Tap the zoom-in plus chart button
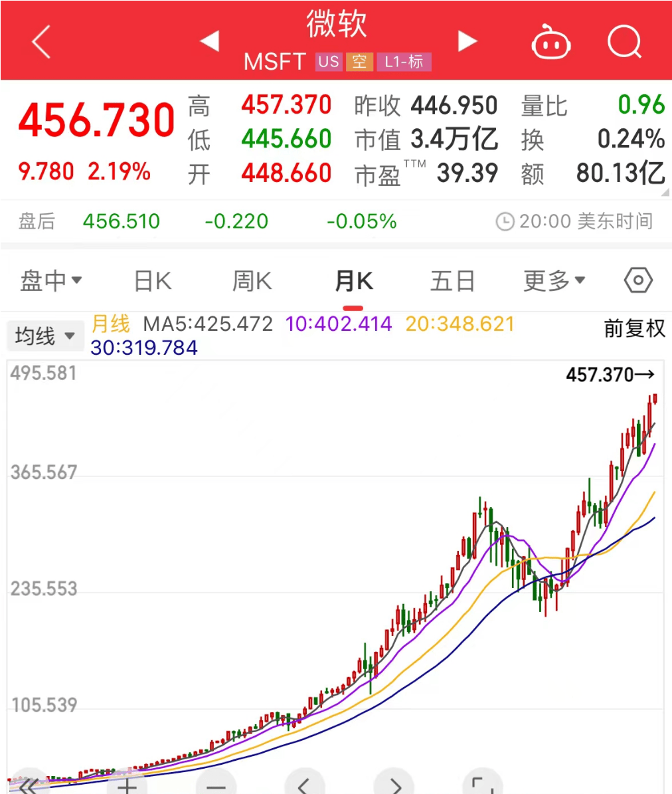672x794 pixels. [x=127, y=785]
